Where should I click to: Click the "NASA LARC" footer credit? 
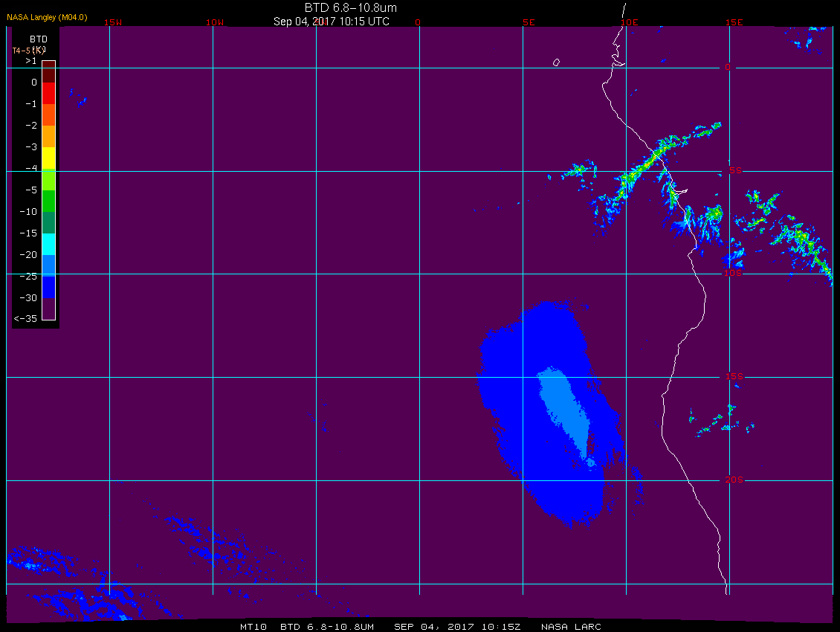(x=571, y=627)
